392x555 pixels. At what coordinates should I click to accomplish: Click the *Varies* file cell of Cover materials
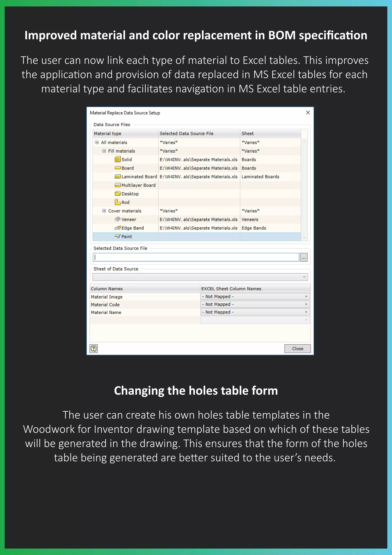[199, 211]
